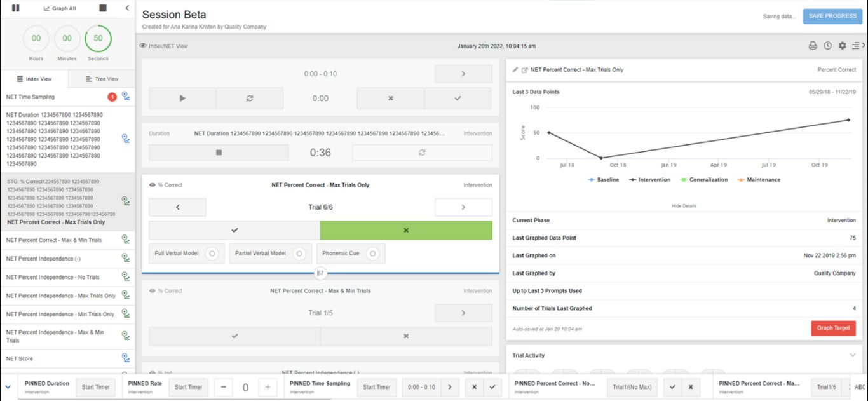Stop the session using the square icon
Viewport: 868px width, 401px height.
tap(103, 8)
